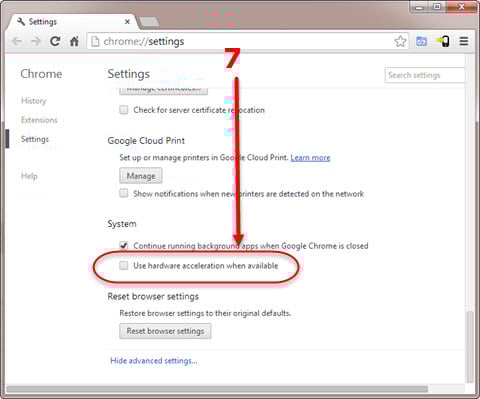Click Hide advanced settings link

click(x=154, y=361)
